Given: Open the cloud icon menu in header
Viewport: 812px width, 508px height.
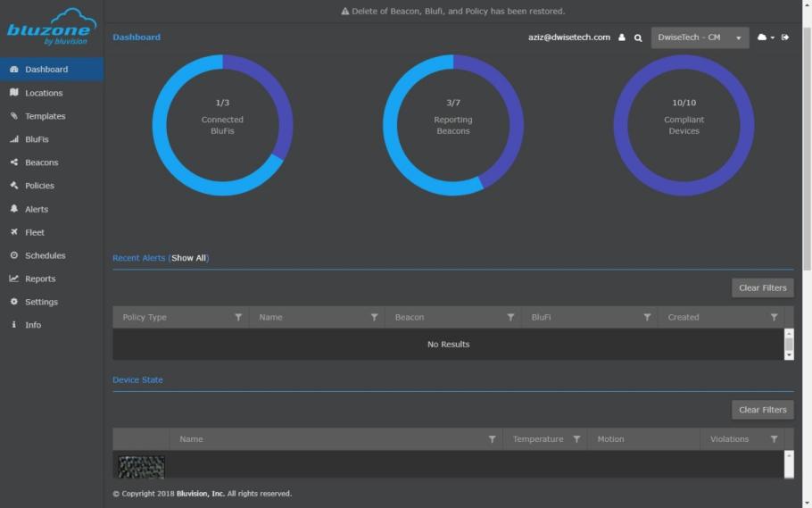Looking at the screenshot, I should coord(765,37).
